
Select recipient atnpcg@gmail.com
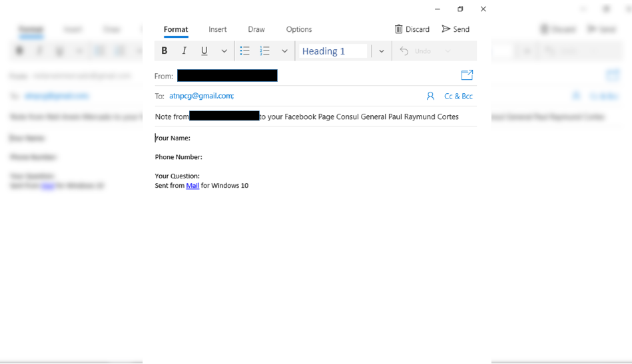coord(202,96)
